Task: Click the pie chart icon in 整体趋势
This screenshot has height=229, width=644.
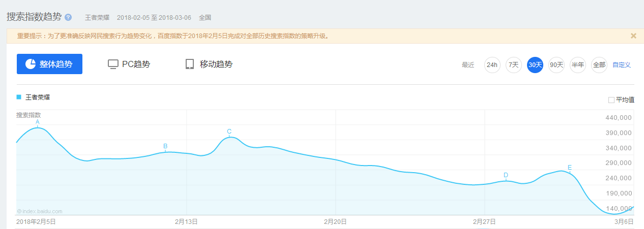Action: [x=31, y=64]
